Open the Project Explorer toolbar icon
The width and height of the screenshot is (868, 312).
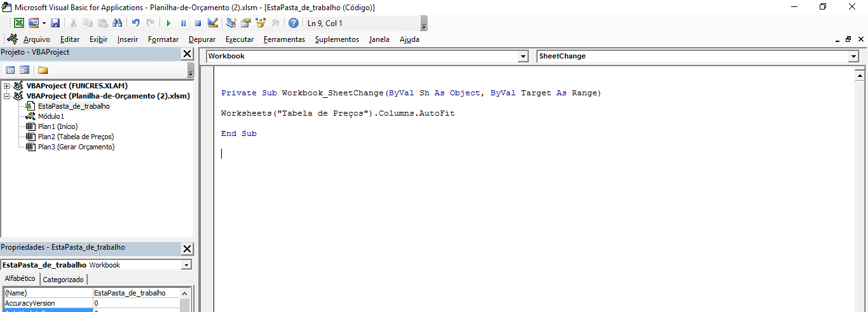coord(231,23)
